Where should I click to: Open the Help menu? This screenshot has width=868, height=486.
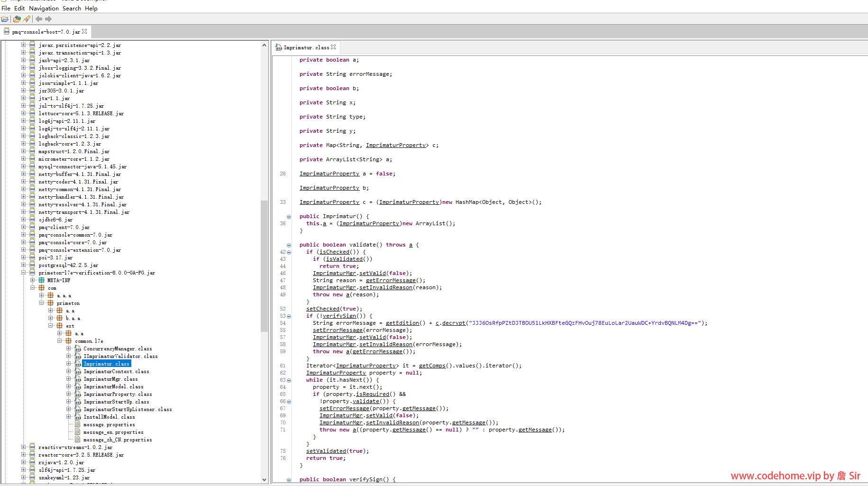point(91,8)
